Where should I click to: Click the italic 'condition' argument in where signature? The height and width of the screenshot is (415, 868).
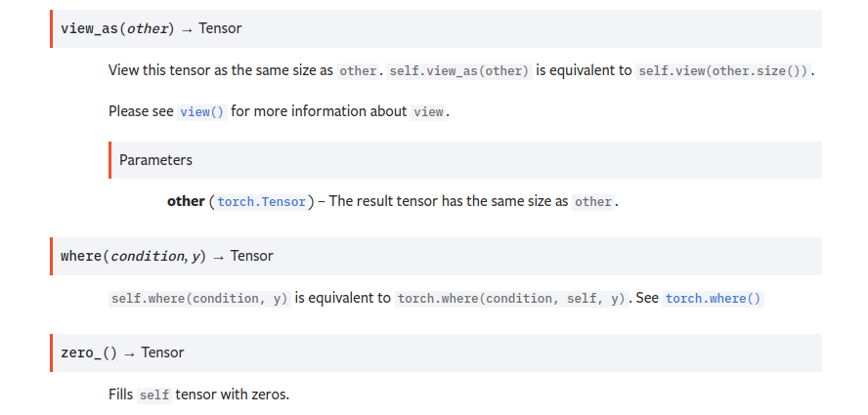149,256
